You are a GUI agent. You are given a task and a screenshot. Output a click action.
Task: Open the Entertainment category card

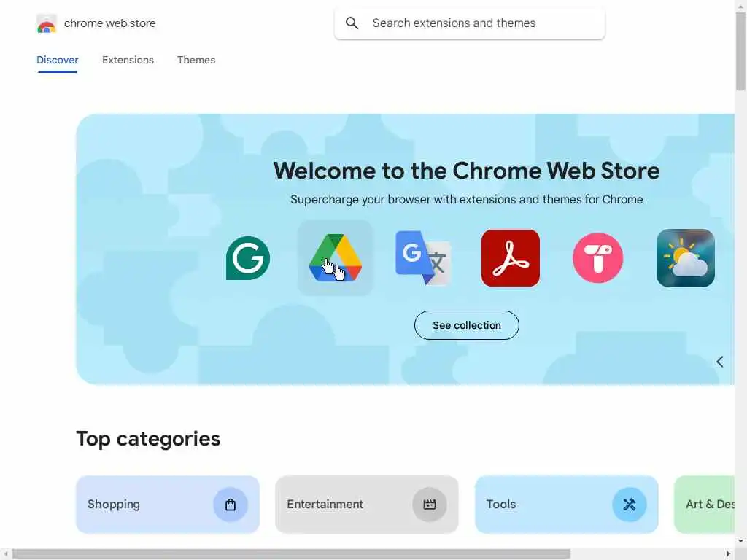[367, 505]
